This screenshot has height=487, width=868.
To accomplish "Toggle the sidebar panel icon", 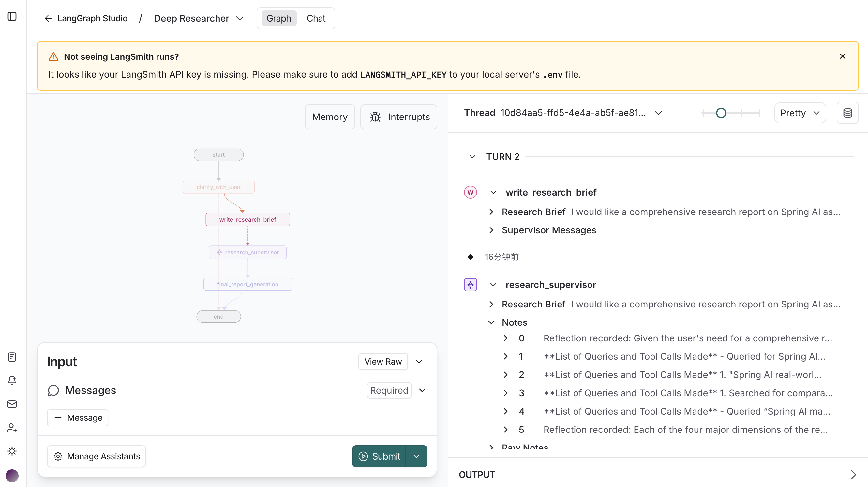I will click(12, 17).
